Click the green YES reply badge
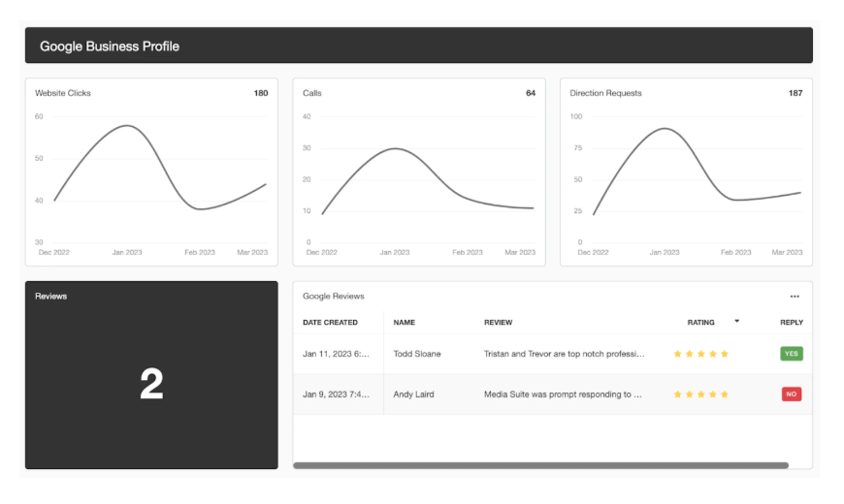Screen dimensions: 844x504 click(x=791, y=354)
